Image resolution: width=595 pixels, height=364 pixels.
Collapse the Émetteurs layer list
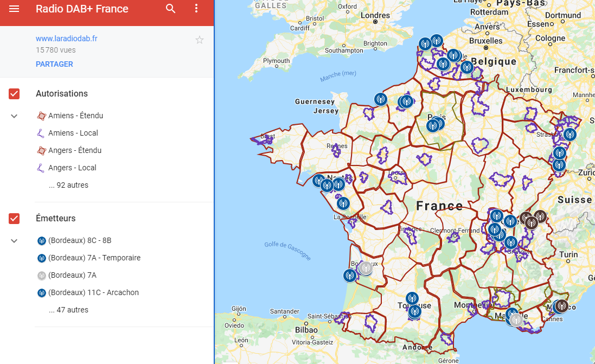click(x=14, y=241)
